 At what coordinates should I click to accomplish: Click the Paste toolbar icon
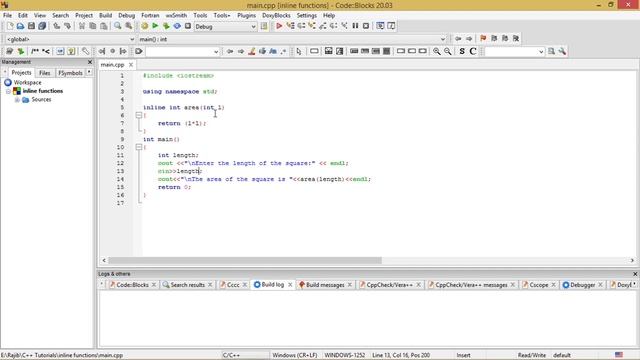(104, 26)
